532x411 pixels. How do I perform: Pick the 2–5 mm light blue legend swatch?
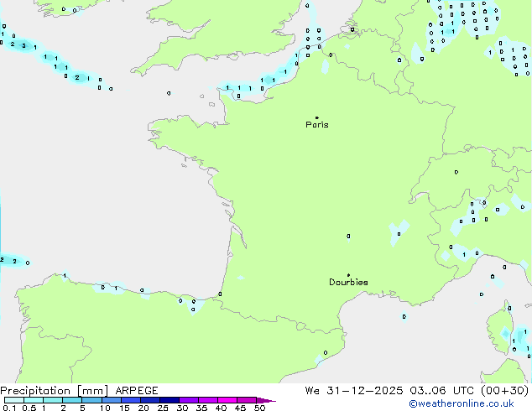(x=72, y=400)
